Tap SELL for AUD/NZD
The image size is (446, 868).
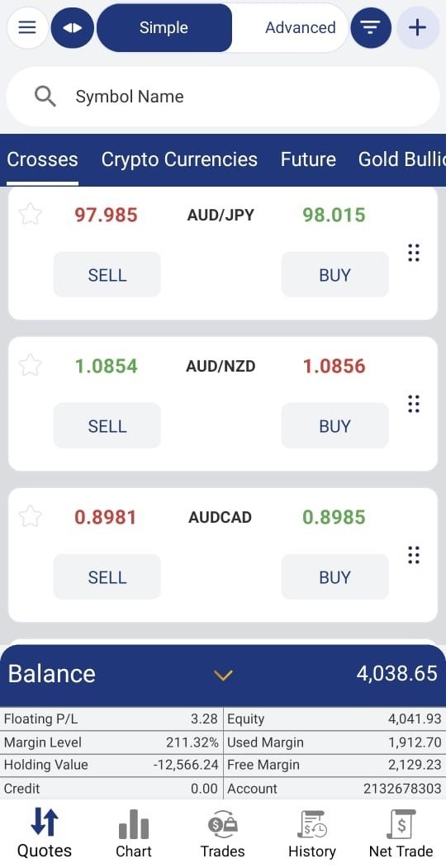click(107, 425)
